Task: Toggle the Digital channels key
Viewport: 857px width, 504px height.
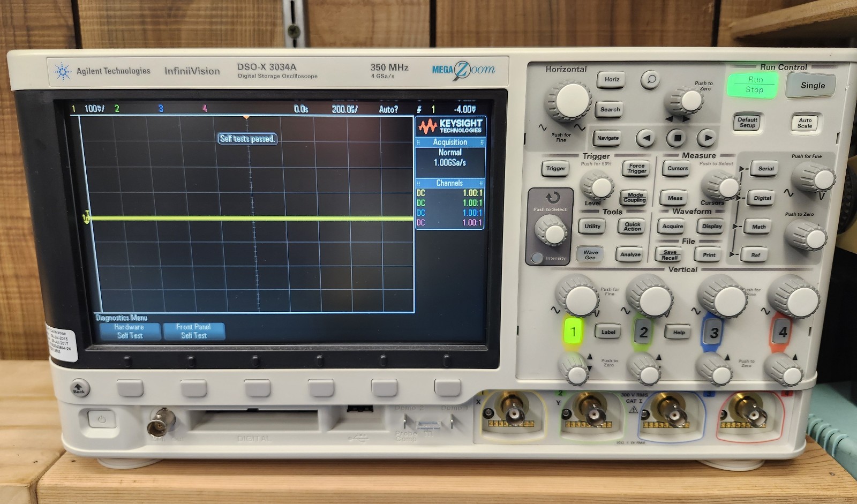Action: point(762,198)
